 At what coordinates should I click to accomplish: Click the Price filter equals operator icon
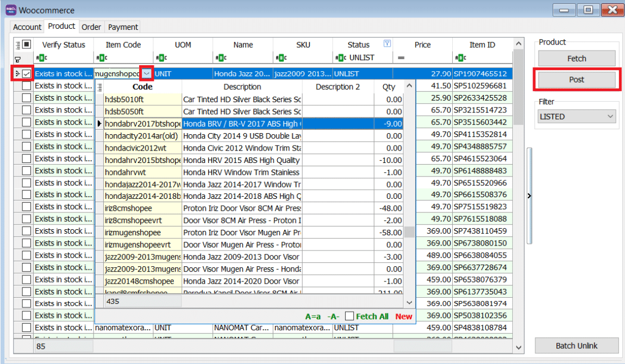[401, 58]
